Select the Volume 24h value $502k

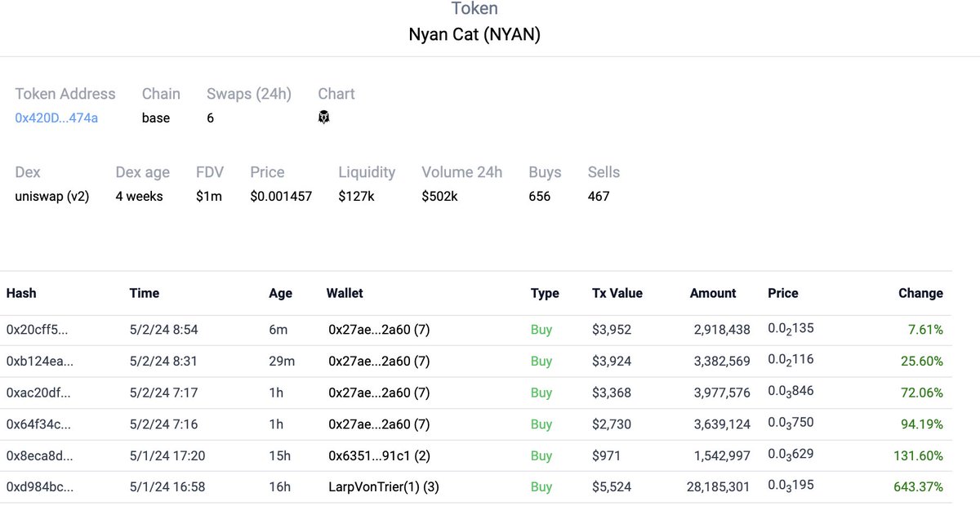point(440,196)
